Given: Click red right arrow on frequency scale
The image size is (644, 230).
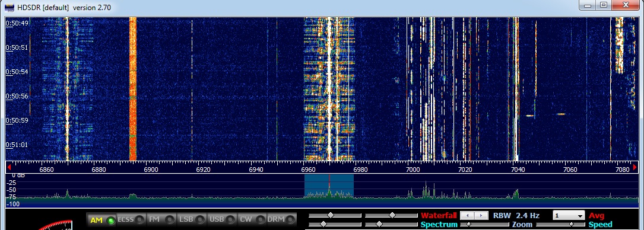Looking at the screenshot, I should 635,167.
